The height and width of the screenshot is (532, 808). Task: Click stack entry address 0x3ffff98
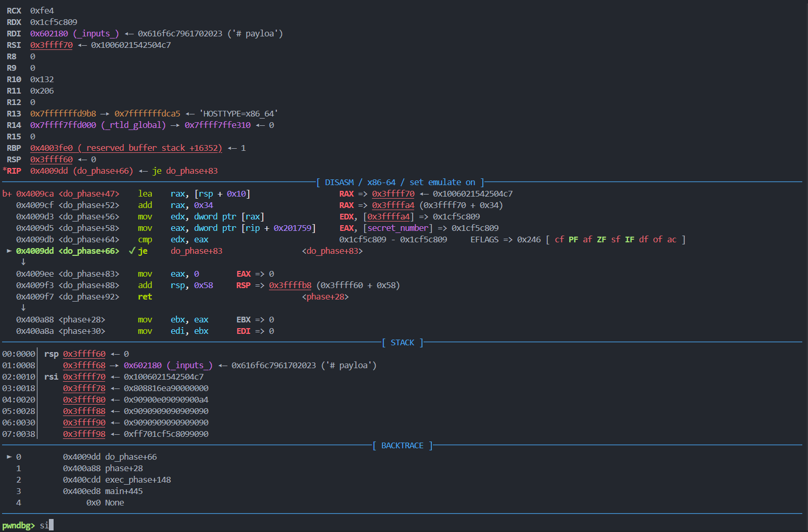pyautogui.click(x=84, y=434)
